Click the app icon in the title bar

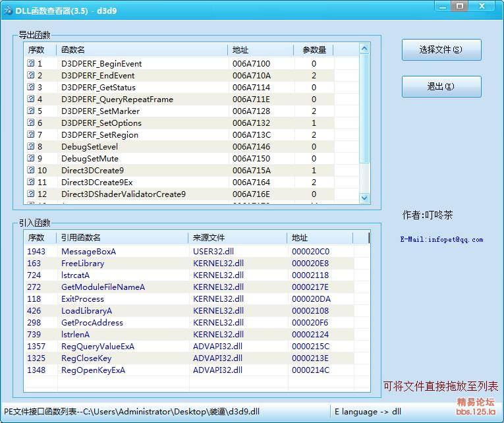point(8,11)
